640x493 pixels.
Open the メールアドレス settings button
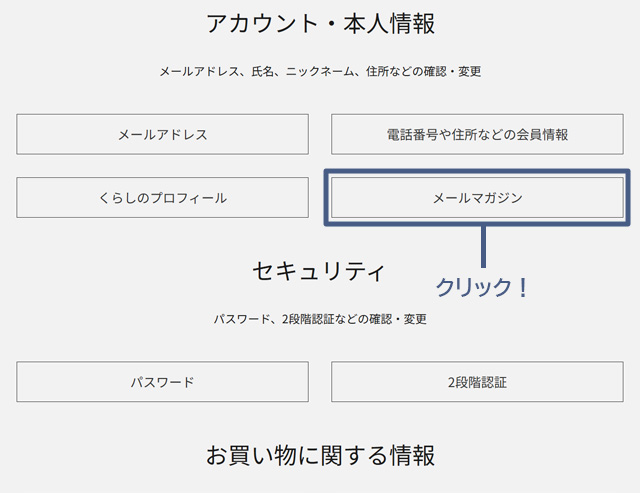coord(162,134)
